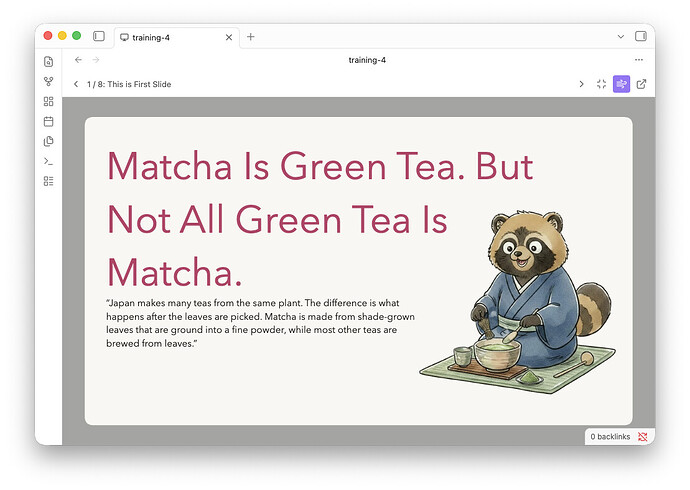Expand the tab list dropdown chevron
This screenshot has width=690, height=490.
coord(620,37)
